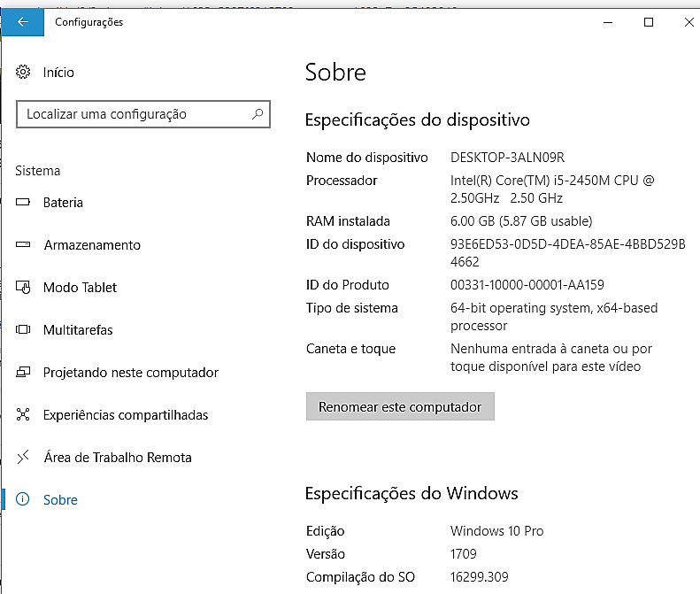Image resolution: width=700 pixels, height=594 pixels.
Task: Click the Multitarefas icon
Action: pos(24,330)
